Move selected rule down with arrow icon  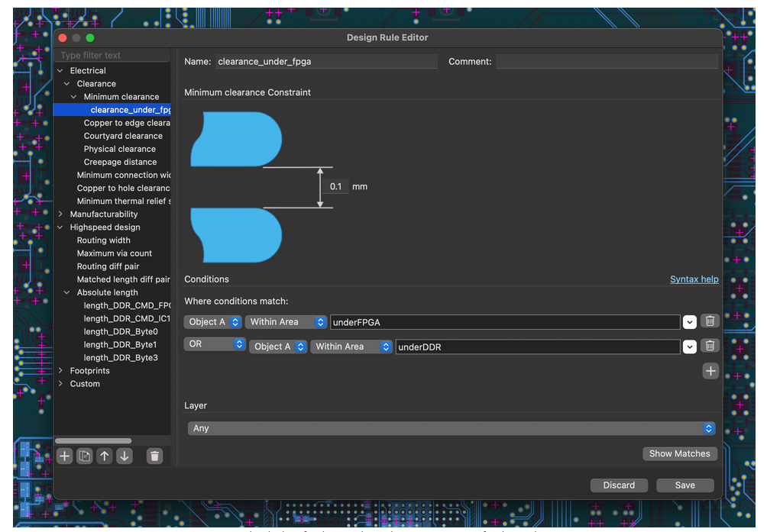(125, 456)
